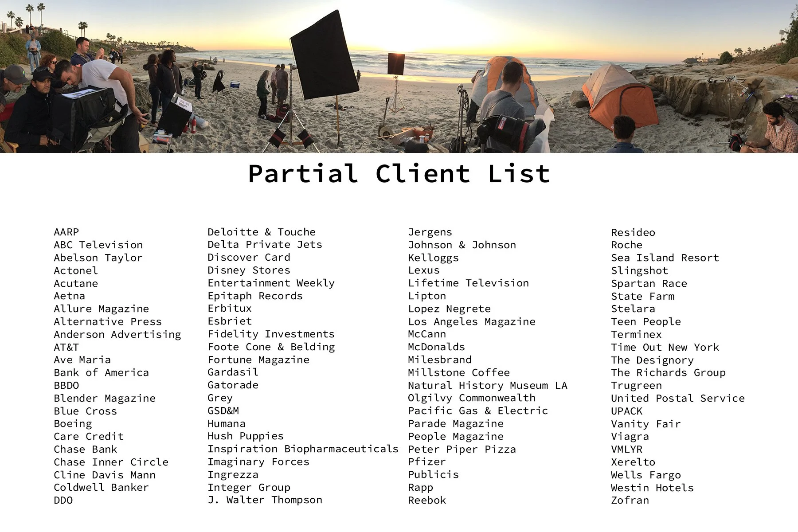
Task: Select 'Sea Island Resort' entry
Action: (665, 258)
